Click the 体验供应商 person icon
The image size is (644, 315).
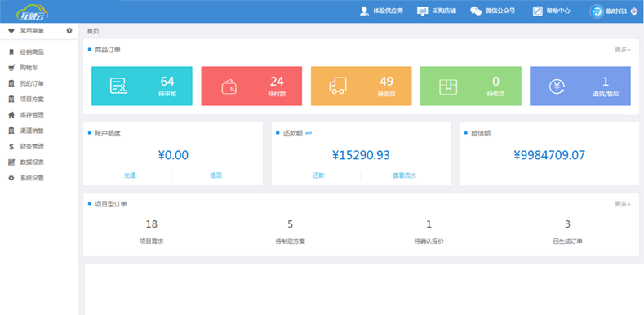(x=364, y=11)
